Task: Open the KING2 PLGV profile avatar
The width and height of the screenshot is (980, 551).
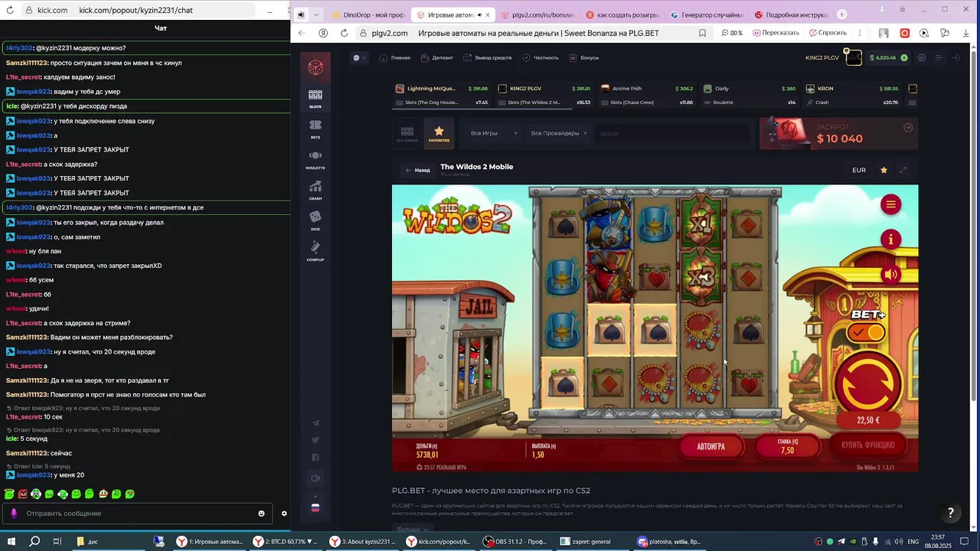Action: (853, 57)
